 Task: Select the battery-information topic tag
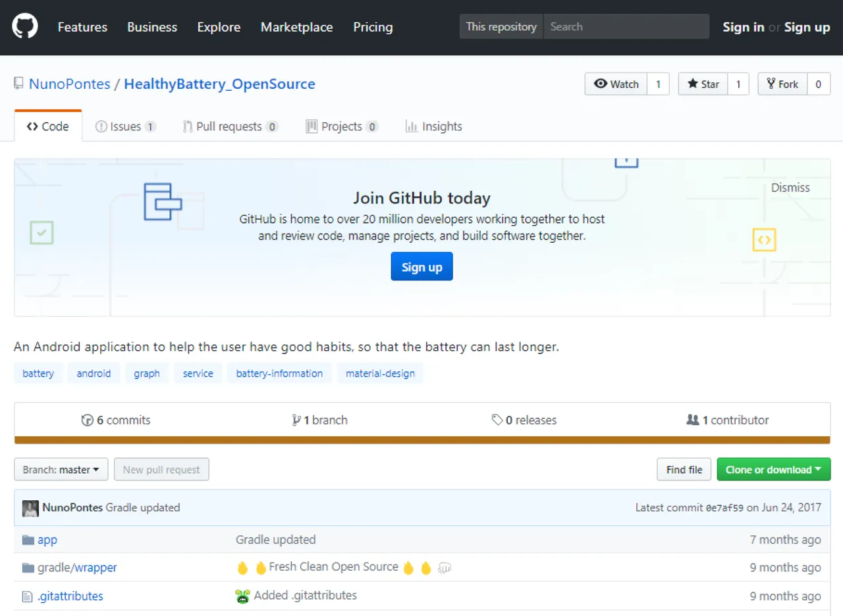coord(279,373)
